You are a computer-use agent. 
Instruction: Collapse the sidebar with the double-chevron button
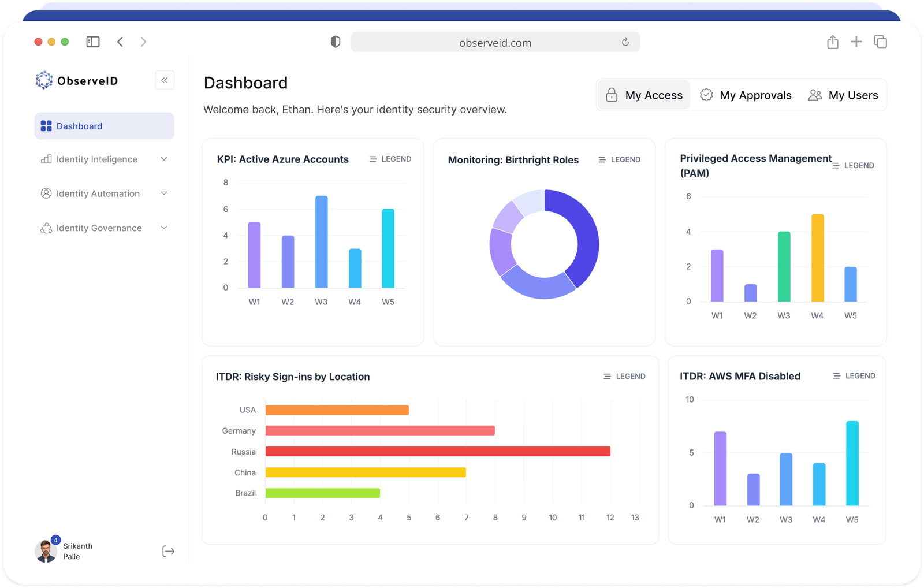(x=165, y=80)
